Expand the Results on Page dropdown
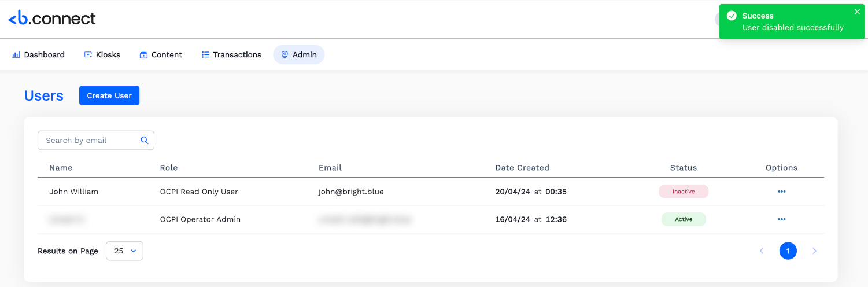The width and height of the screenshot is (868, 287). [124, 251]
